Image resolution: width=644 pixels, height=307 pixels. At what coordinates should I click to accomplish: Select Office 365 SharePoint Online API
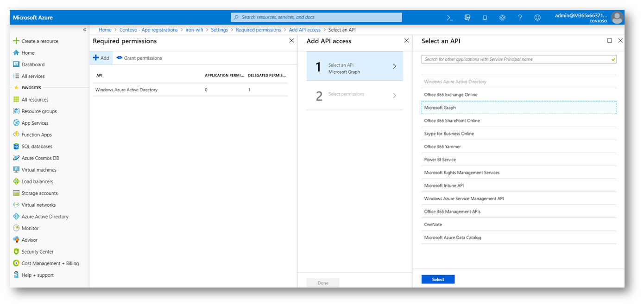tap(519, 121)
